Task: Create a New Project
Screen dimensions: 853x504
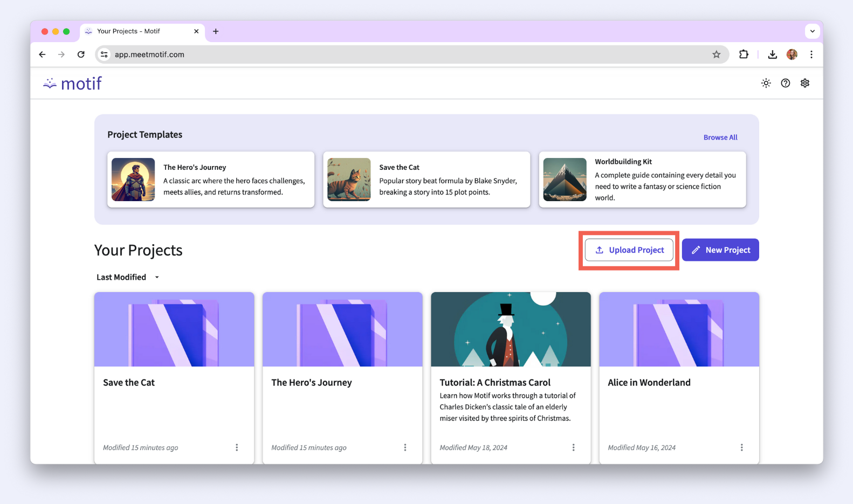Action: click(x=720, y=250)
